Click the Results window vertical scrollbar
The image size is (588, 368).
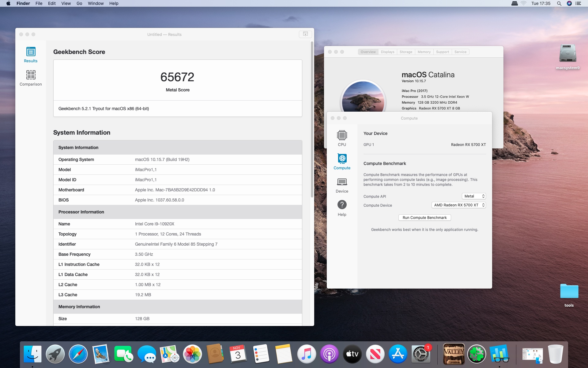pos(312,120)
